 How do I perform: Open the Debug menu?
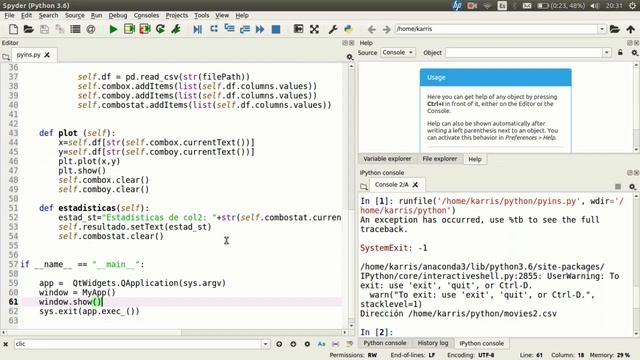tap(118, 15)
